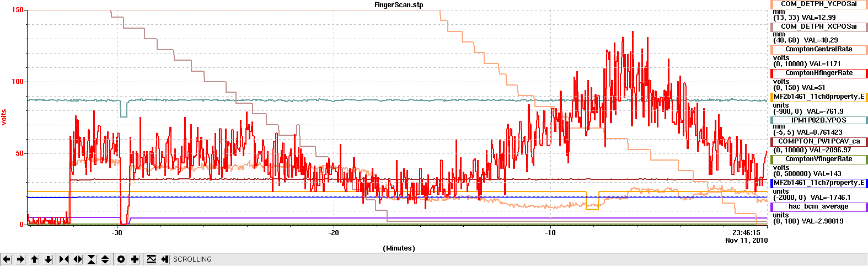Click the plus icon in the toolbar

pyautogui.click(x=135, y=259)
